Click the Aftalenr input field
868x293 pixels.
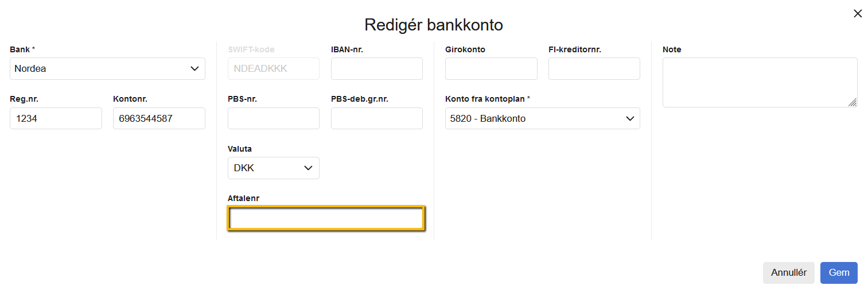pyautogui.click(x=326, y=219)
